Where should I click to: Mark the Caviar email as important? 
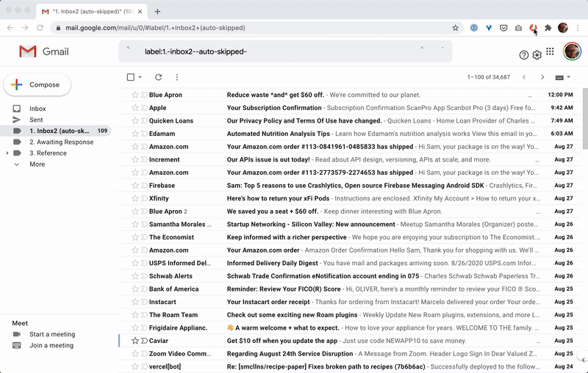[x=144, y=341]
